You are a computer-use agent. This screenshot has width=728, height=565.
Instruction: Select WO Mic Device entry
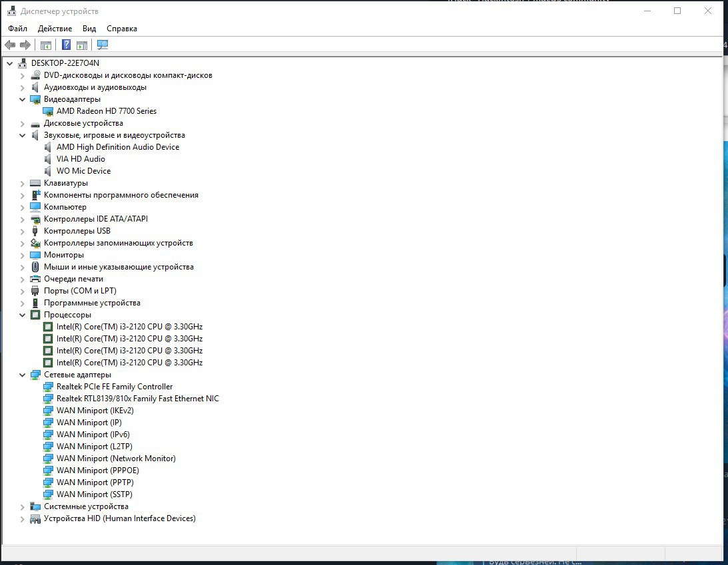[83, 171]
